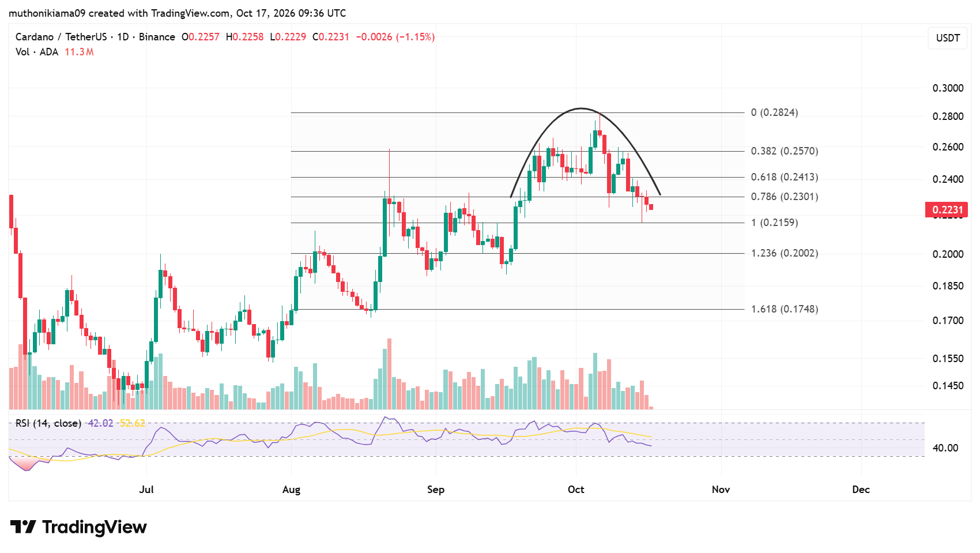980x553 pixels.
Task: Click the 0.2600 price axis label
Action: click(948, 147)
